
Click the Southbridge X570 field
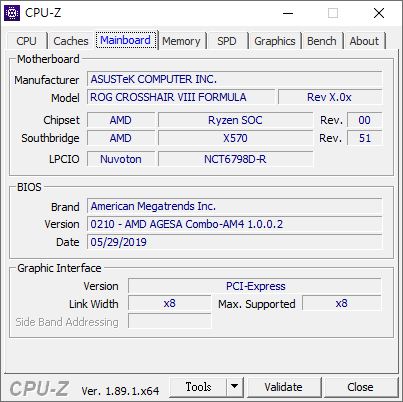(x=236, y=138)
